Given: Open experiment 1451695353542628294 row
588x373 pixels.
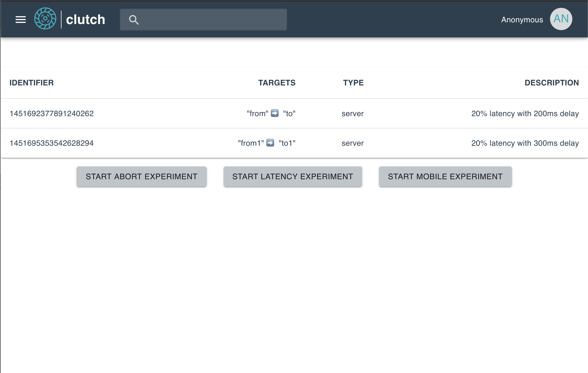Looking at the screenshot, I should click(52, 143).
